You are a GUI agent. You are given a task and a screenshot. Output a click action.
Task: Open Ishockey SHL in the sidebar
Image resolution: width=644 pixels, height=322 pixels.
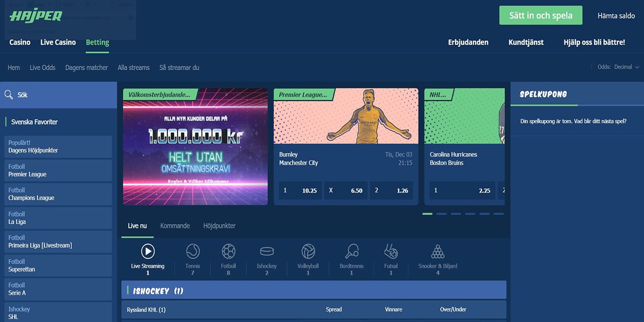tap(58, 312)
